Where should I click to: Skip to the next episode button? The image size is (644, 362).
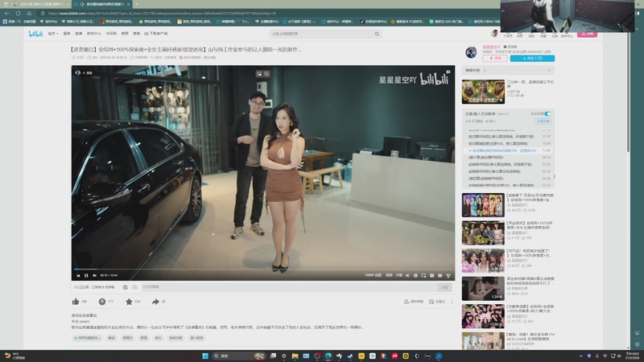[94, 275]
